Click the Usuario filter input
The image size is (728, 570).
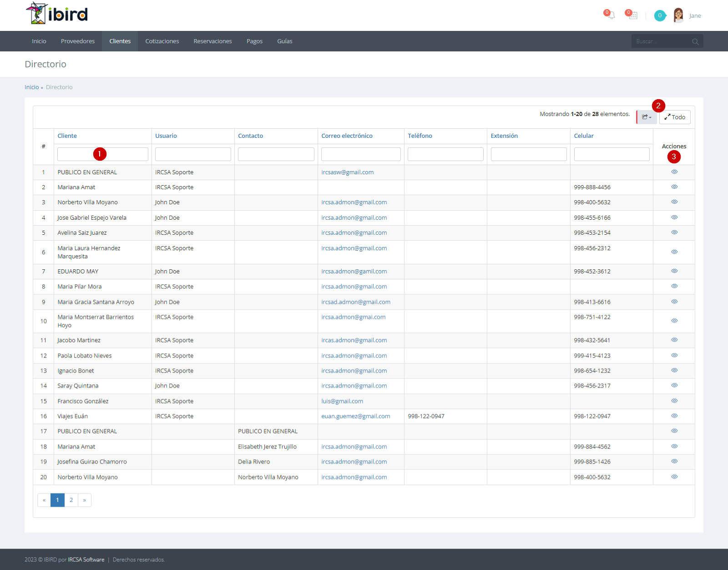tap(193, 154)
